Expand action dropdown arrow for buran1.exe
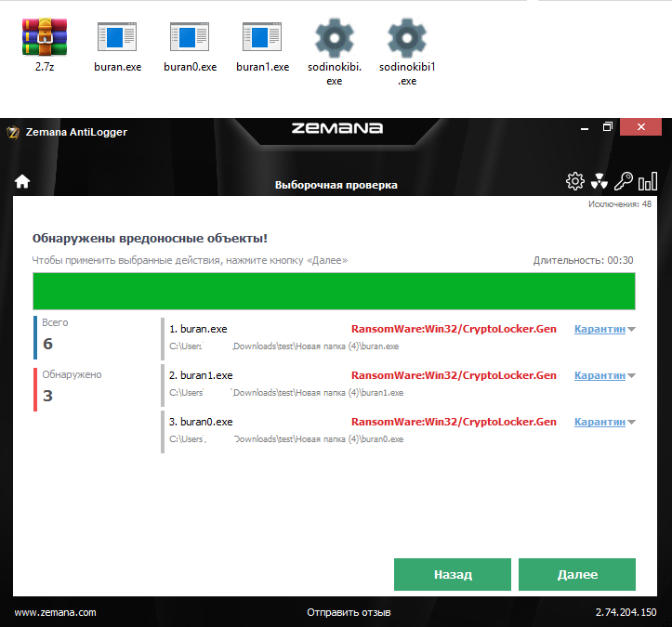The image size is (672, 627). [631, 375]
